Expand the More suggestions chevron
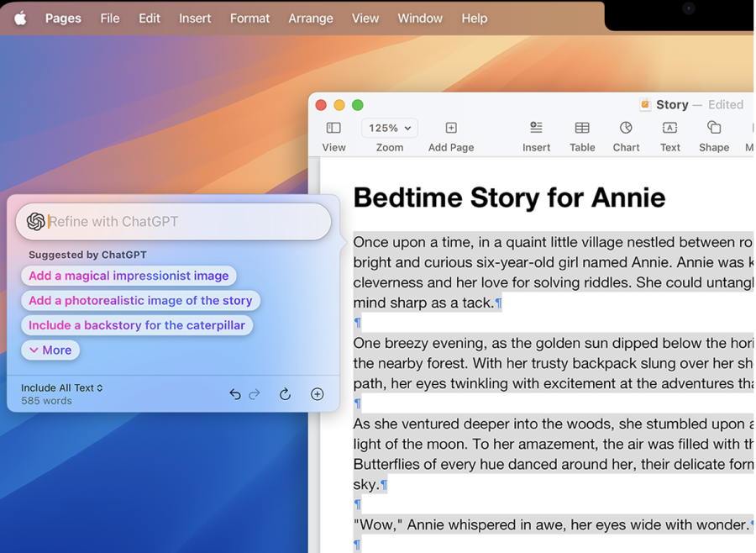The width and height of the screenshot is (756, 553). 50,350
